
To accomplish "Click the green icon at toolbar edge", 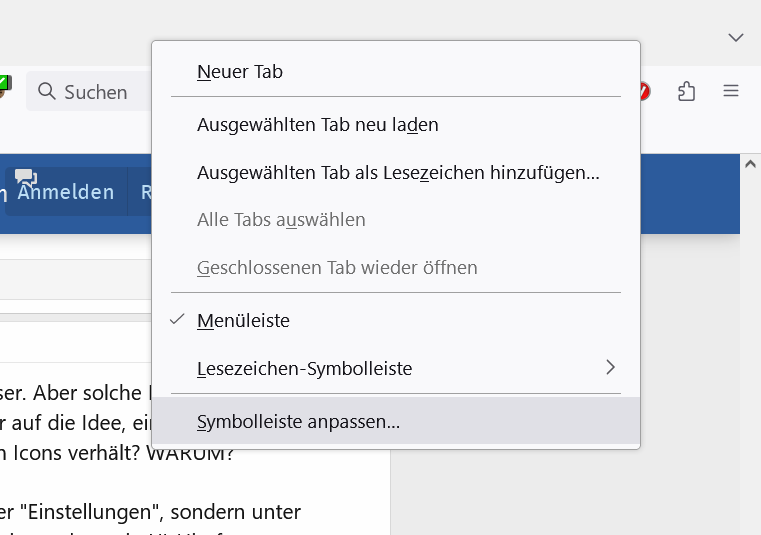I will pos(4,84).
